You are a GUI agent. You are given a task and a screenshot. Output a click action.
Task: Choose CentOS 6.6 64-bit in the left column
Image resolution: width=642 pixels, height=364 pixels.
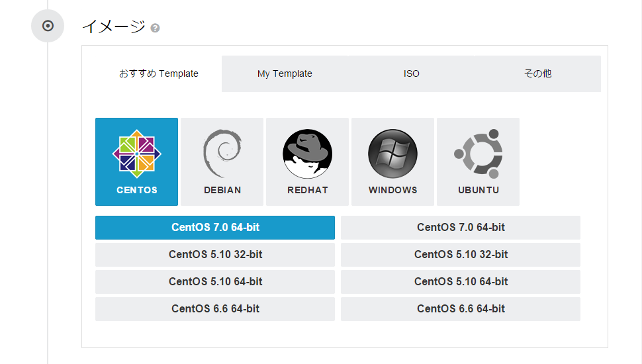pos(215,308)
